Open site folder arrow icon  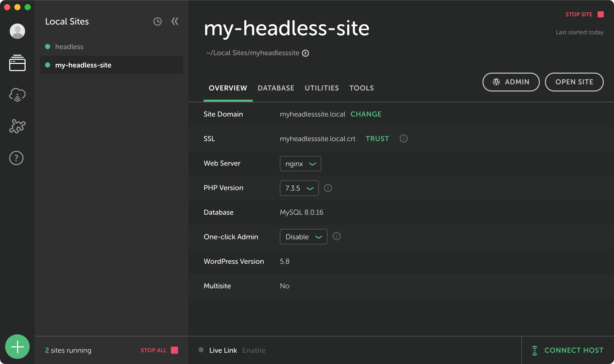pyautogui.click(x=305, y=53)
